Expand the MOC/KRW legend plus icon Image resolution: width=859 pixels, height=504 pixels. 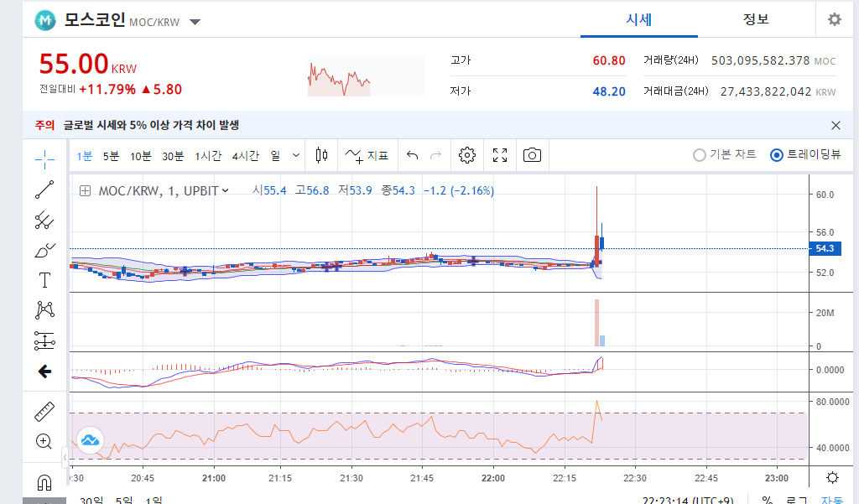click(85, 190)
